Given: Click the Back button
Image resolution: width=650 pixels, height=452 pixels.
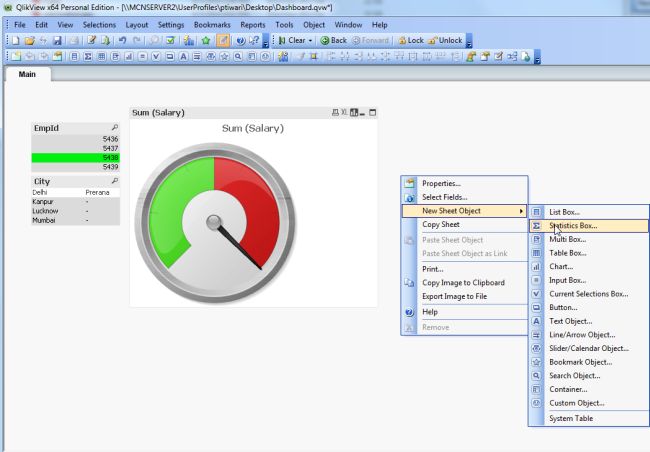Looking at the screenshot, I should click(334, 41).
